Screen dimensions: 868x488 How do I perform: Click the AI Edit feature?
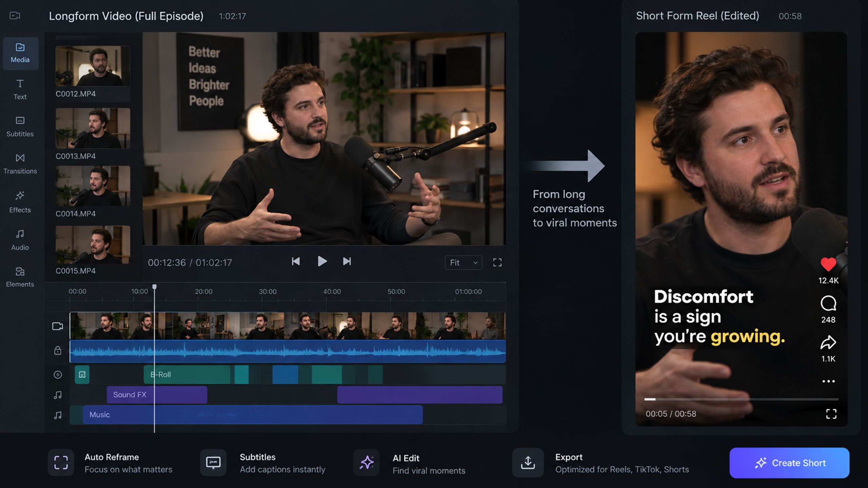tap(409, 464)
